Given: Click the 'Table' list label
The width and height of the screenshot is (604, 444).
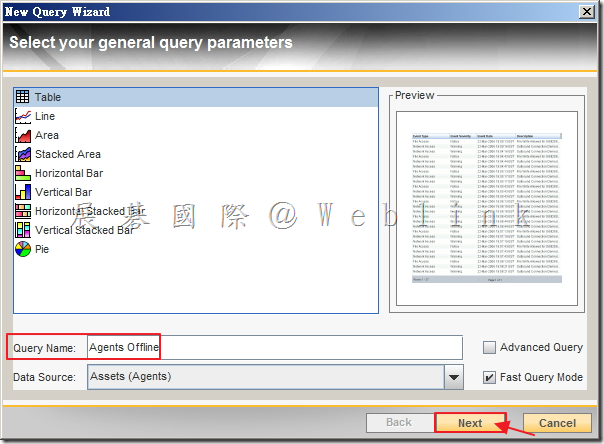Looking at the screenshot, I should point(48,97).
